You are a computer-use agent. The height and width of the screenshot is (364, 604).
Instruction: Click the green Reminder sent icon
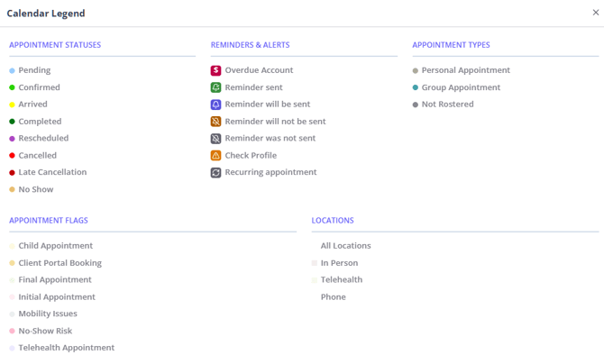coord(215,87)
